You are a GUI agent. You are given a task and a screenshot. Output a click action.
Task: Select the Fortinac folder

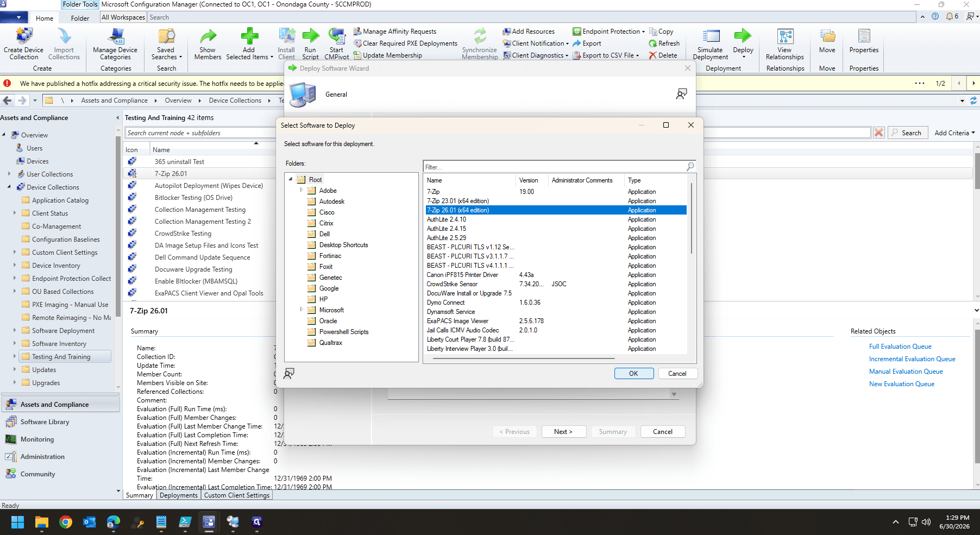pyautogui.click(x=330, y=256)
